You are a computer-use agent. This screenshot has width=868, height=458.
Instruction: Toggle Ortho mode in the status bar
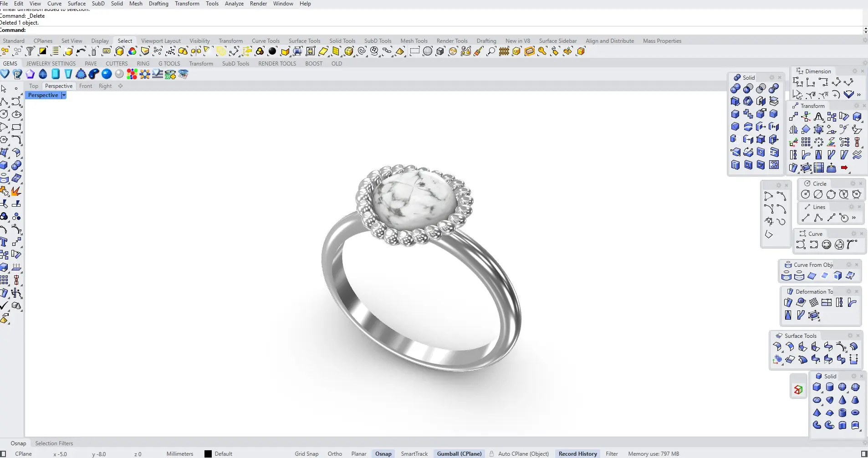pos(335,454)
